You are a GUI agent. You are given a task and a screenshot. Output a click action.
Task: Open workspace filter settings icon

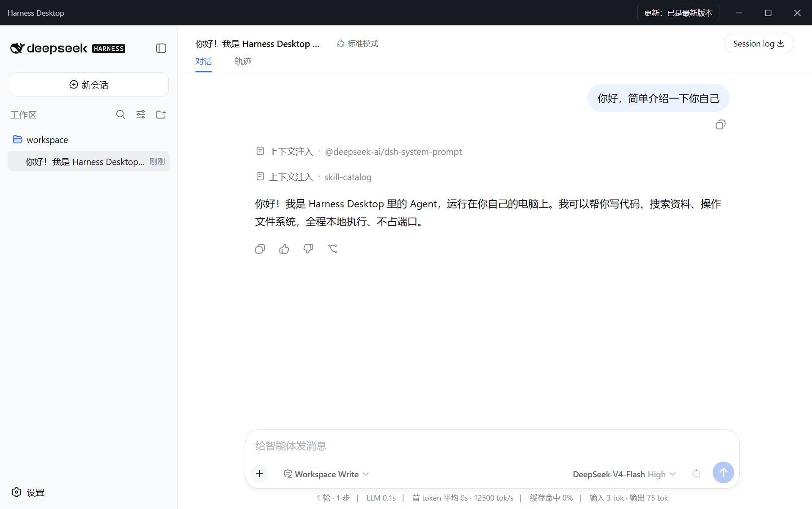click(x=141, y=115)
